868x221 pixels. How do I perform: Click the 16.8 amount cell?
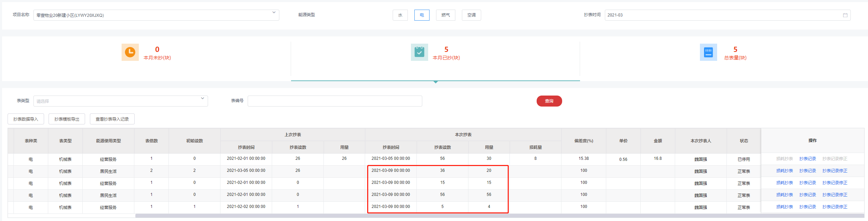pyautogui.click(x=658, y=159)
